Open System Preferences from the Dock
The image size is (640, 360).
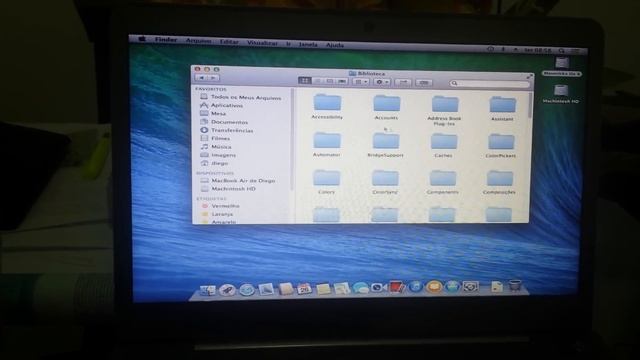click(470, 287)
